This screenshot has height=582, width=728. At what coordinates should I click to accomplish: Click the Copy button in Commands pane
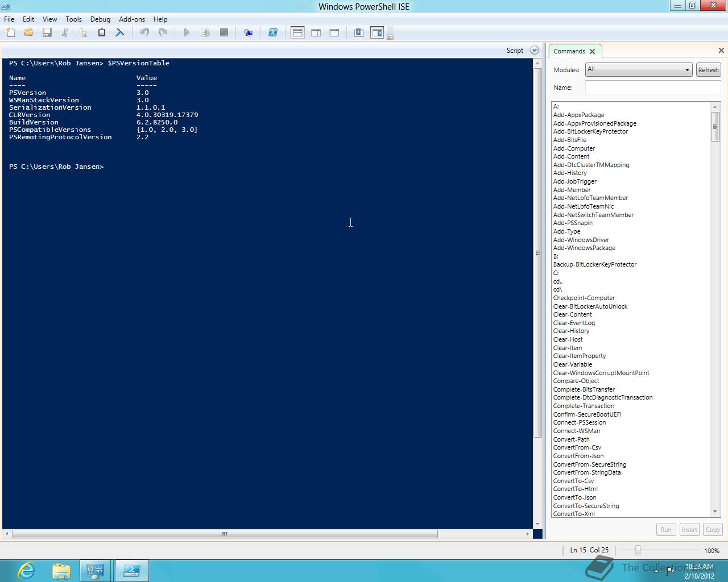[x=713, y=530]
